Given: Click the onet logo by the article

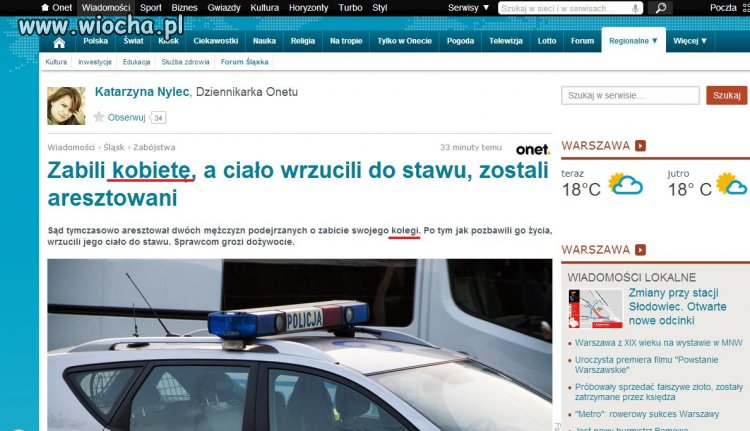Looking at the screenshot, I should 533,150.
